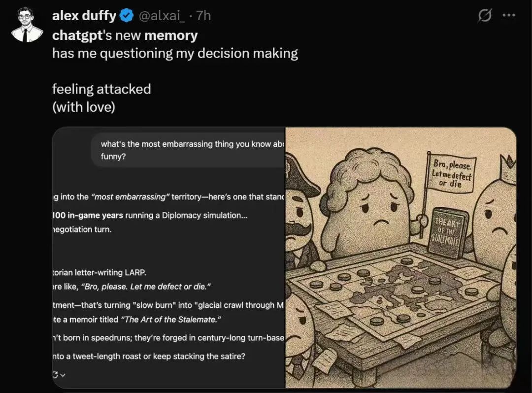
Task: Click the blue verified badge
Action: point(127,16)
